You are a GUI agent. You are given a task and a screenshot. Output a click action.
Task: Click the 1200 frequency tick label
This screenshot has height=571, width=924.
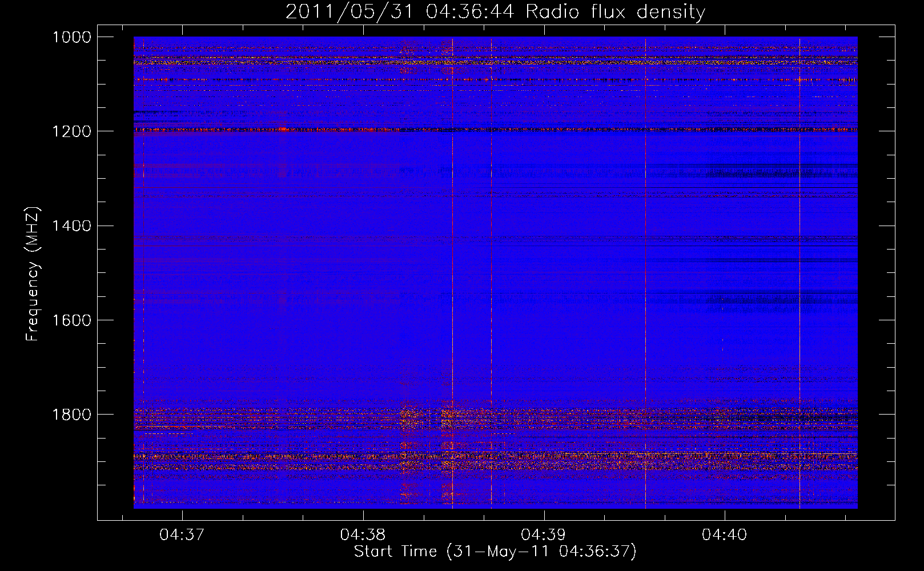pos(72,131)
